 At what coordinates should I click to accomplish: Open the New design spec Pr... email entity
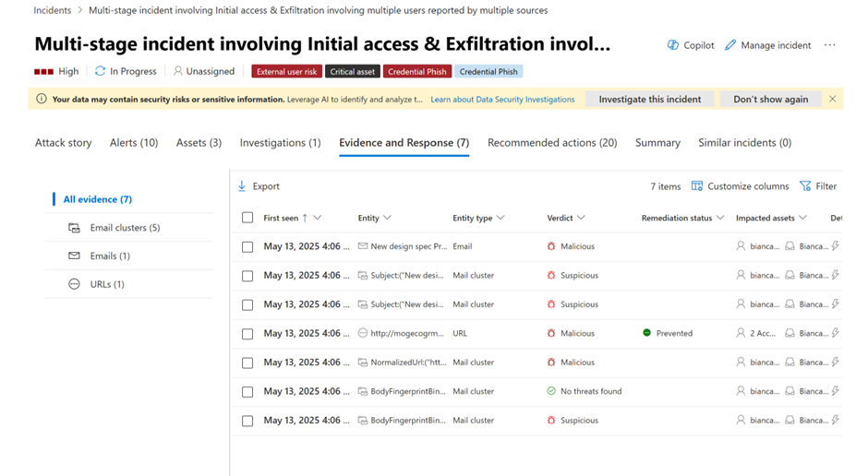click(408, 246)
